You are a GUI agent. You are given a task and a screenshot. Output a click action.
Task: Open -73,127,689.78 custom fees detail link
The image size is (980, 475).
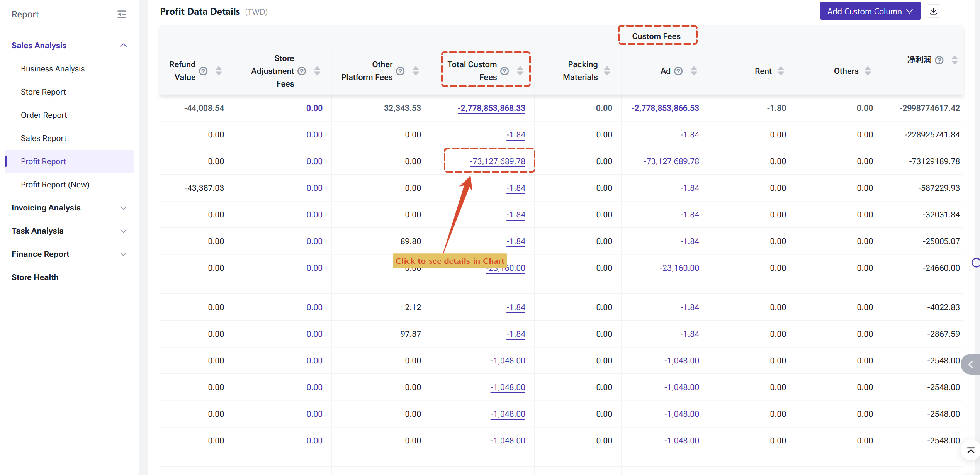(x=497, y=161)
